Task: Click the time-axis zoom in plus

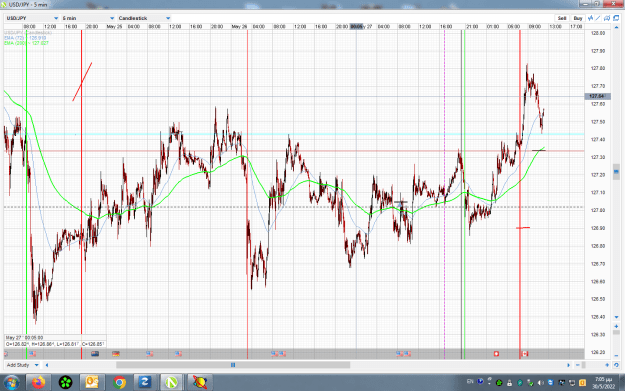Action: coord(607,365)
